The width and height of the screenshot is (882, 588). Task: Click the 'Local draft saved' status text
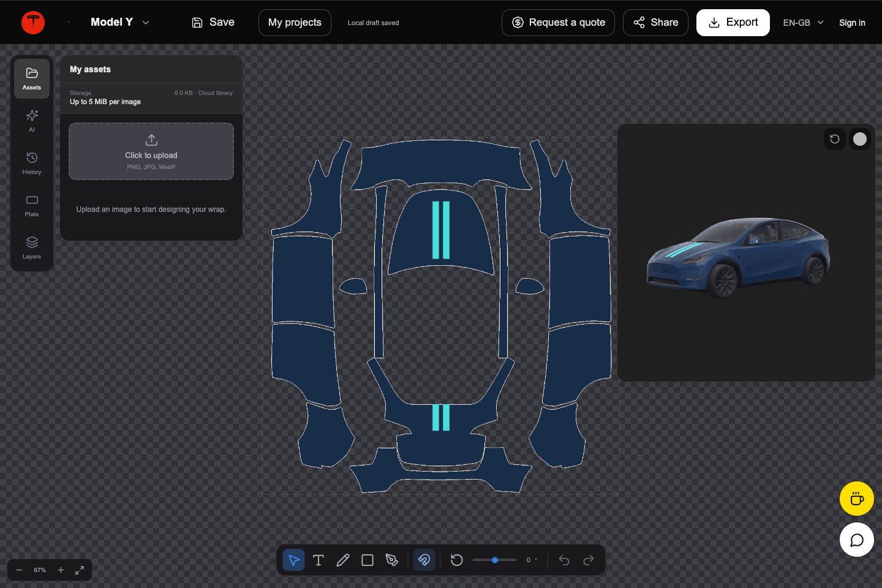(373, 23)
